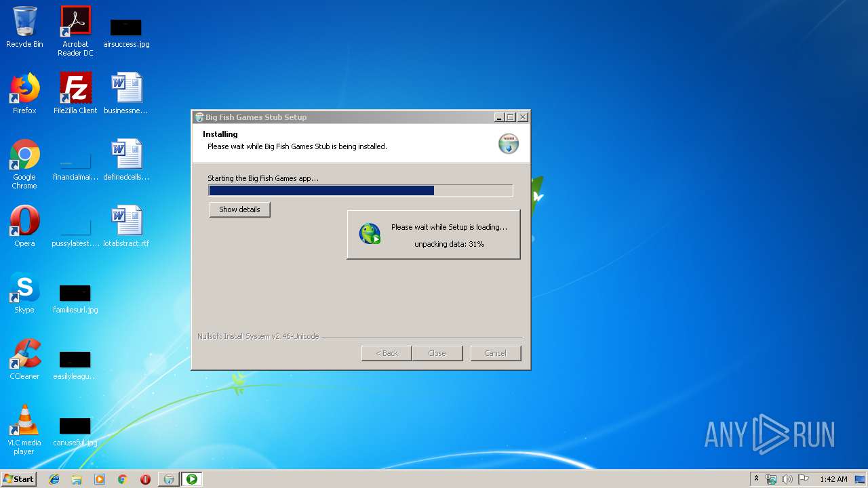The height and width of the screenshot is (488, 868).
Task: Launch FileZilla Client shortcut
Action: (x=75, y=94)
